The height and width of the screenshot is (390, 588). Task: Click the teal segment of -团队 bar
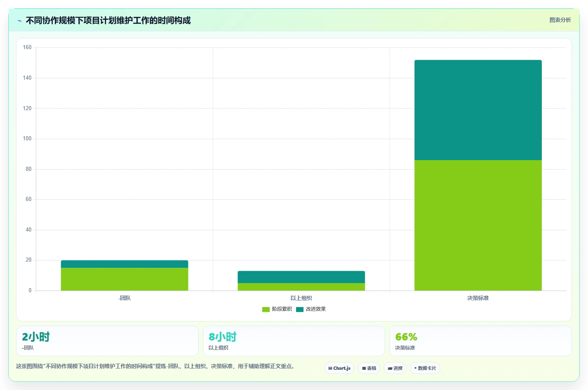pyautogui.click(x=125, y=264)
